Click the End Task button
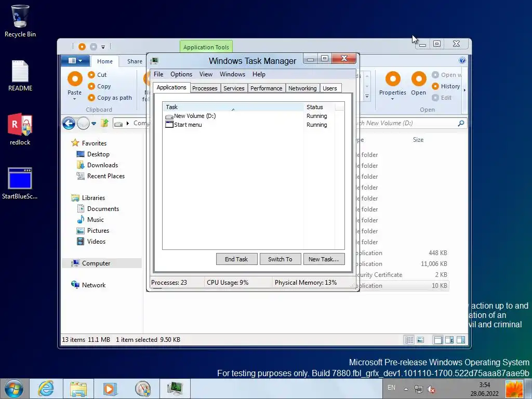 (x=236, y=259)
